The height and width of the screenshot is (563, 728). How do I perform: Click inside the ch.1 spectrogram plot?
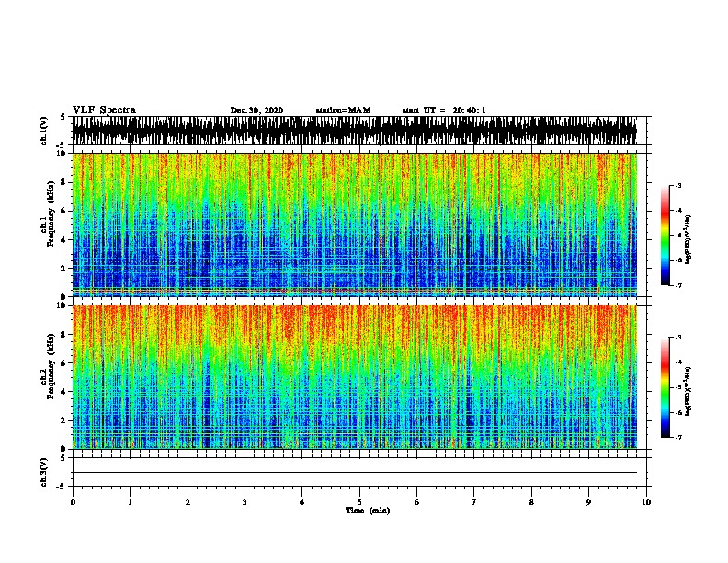pos(355,224)
